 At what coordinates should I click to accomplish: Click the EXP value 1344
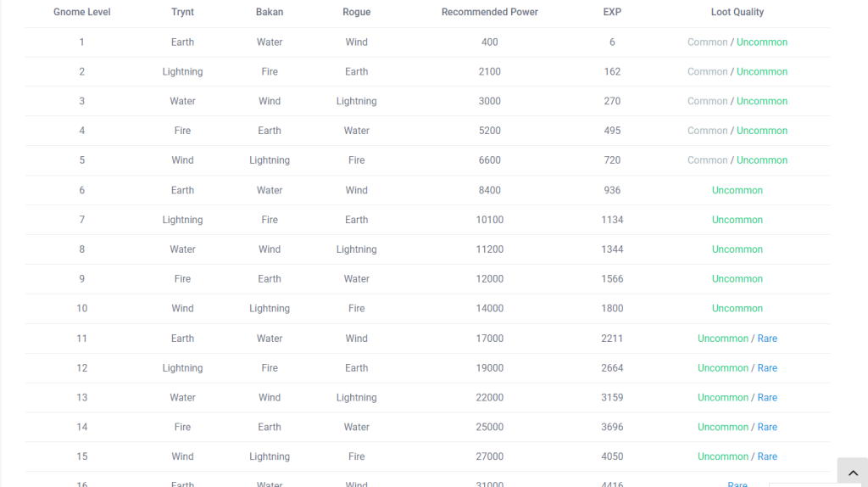point(612,249)
